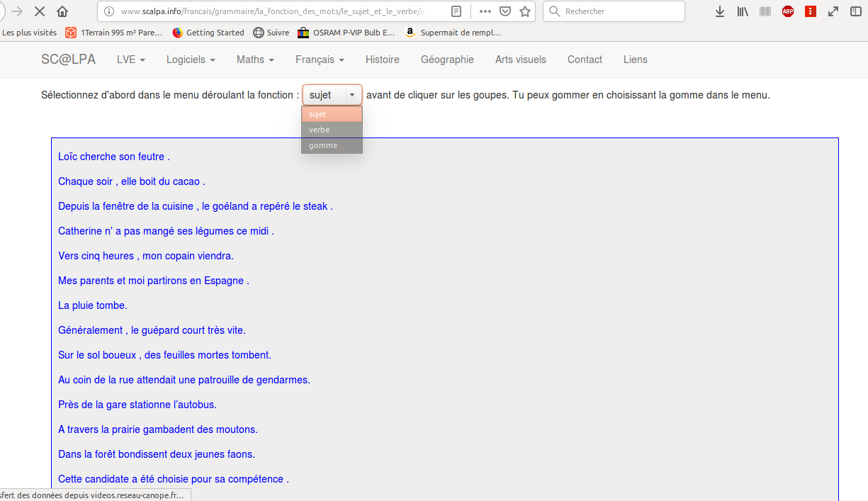
Task: Save page to Pocket icon
Action: click(505, 11)
